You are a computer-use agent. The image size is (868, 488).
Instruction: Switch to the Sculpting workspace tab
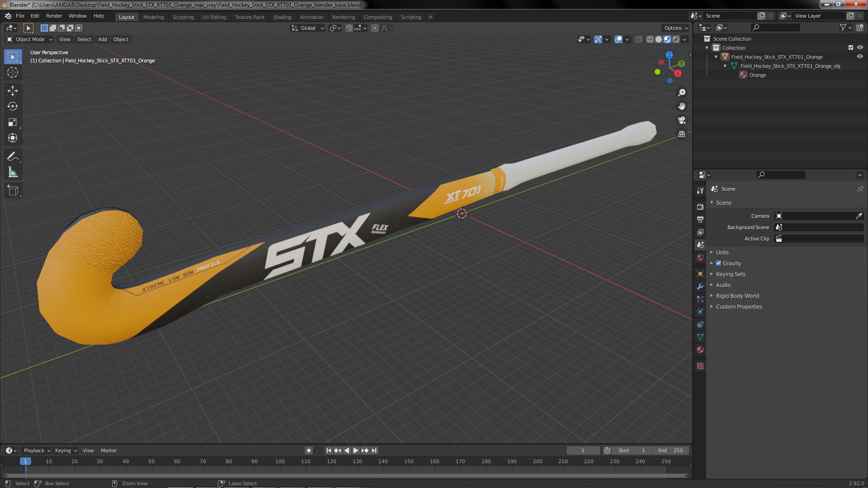tap(183, 17)
